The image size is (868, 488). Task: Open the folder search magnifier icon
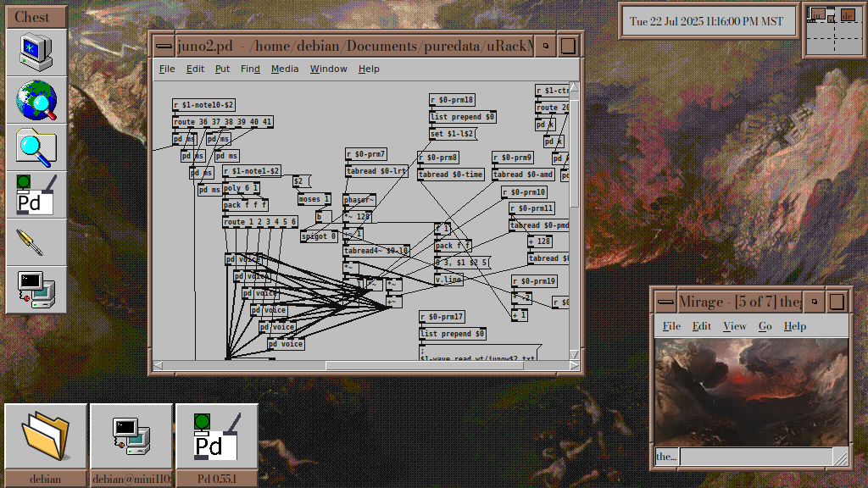(36, 147)
